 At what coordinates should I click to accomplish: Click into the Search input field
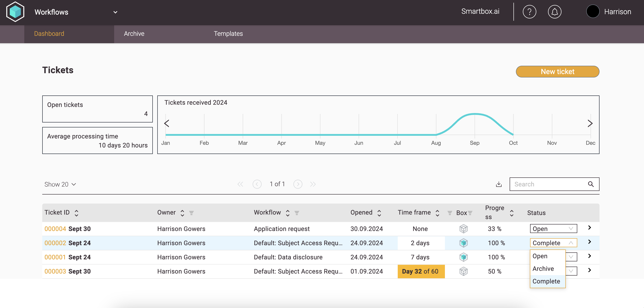[548, 184]
